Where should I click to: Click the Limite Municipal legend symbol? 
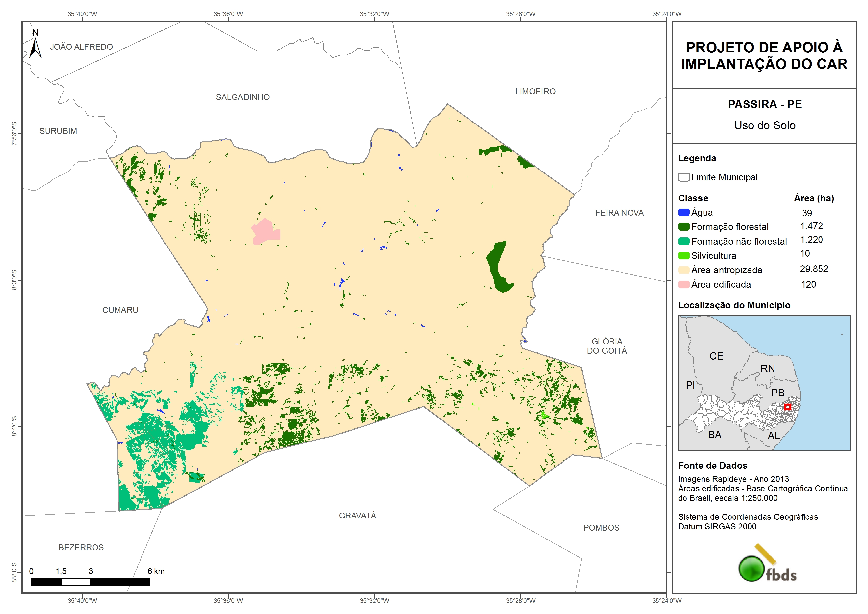[683, 177]
